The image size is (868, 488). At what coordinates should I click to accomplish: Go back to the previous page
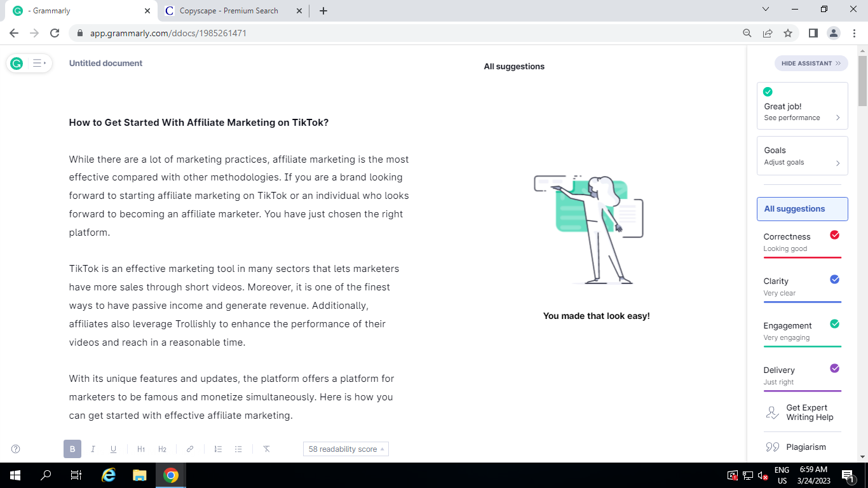(x=14, y=33)
